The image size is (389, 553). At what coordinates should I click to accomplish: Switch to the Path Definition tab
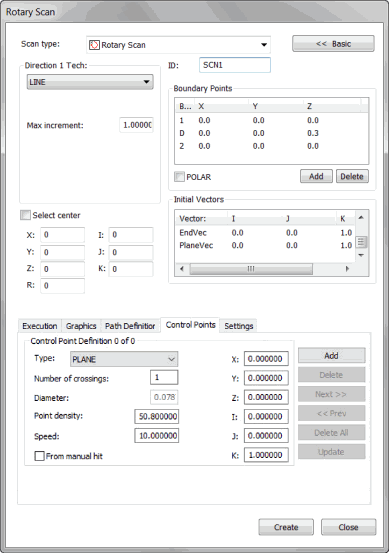click(130, 326)
